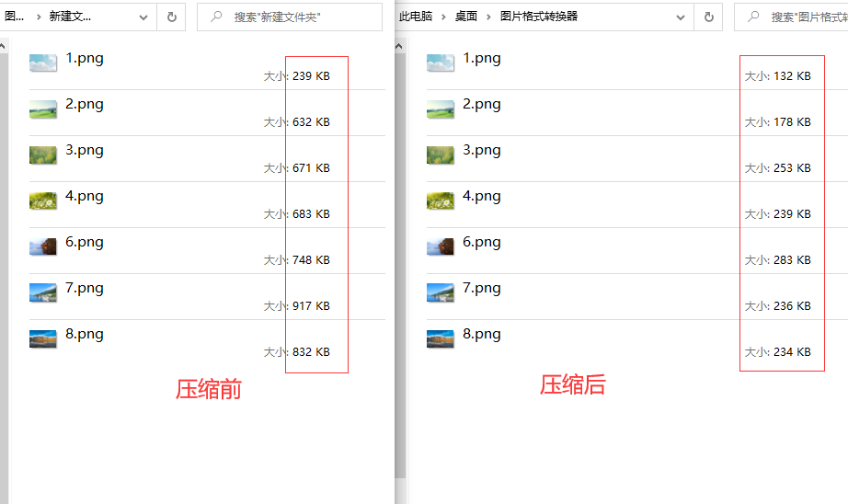
Task: Select 4.png thumbnail in right window
Action: pos(441,200)
